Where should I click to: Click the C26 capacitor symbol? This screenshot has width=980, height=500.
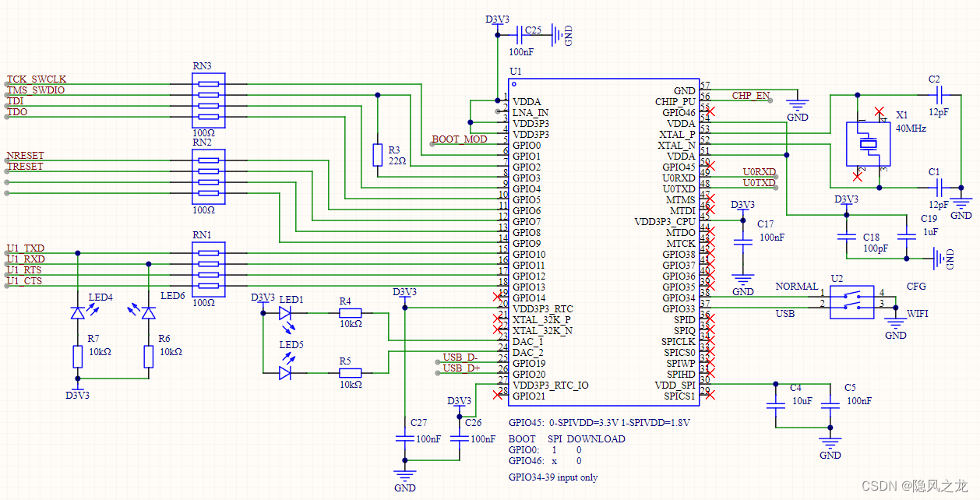pos(459,438)
